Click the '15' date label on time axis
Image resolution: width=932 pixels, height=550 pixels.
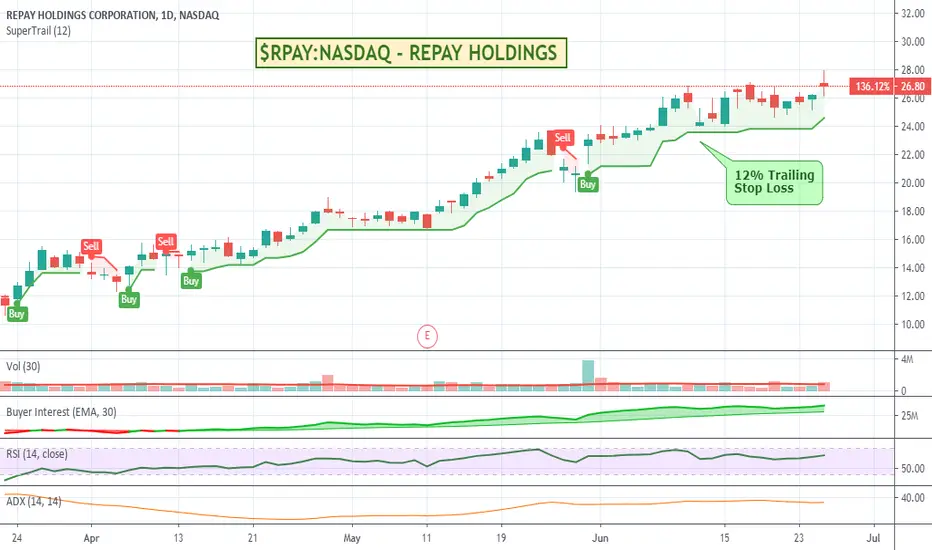click(x=724, y=538)
